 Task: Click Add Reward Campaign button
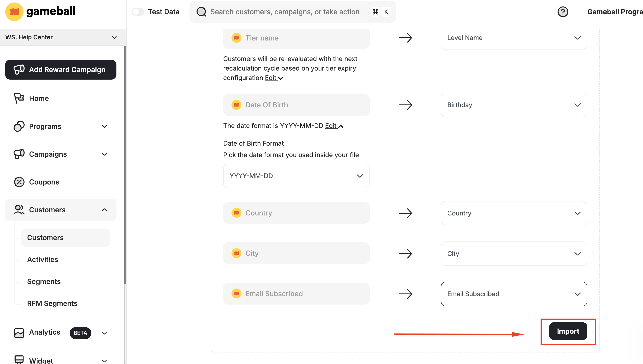pos(61,69)
